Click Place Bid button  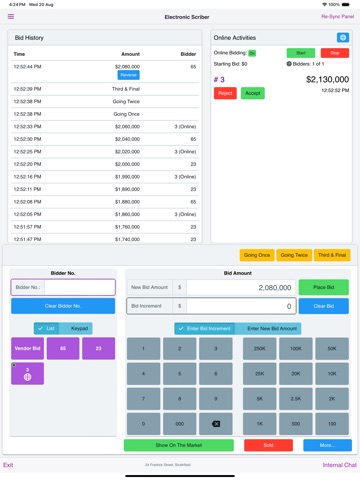(323, 287)
